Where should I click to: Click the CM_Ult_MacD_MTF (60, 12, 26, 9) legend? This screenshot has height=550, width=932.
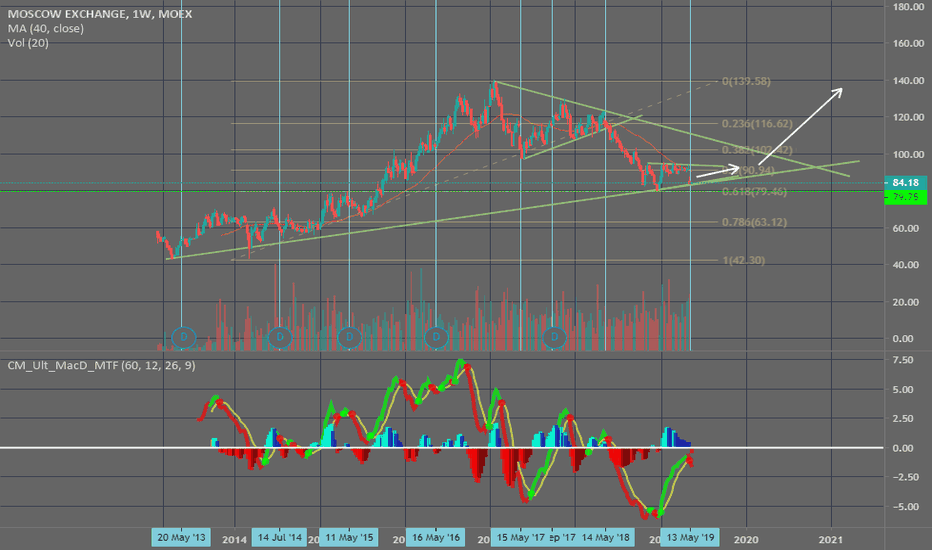(101, 365)
